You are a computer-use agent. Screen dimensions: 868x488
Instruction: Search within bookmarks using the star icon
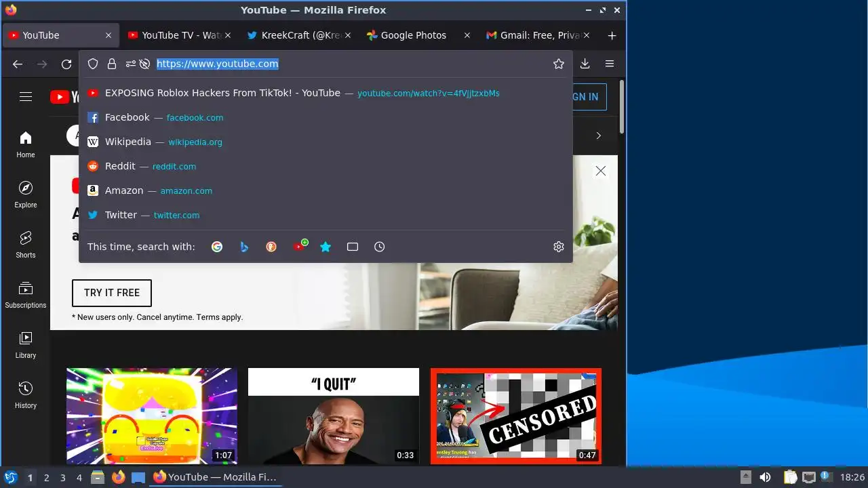[325, 247]
